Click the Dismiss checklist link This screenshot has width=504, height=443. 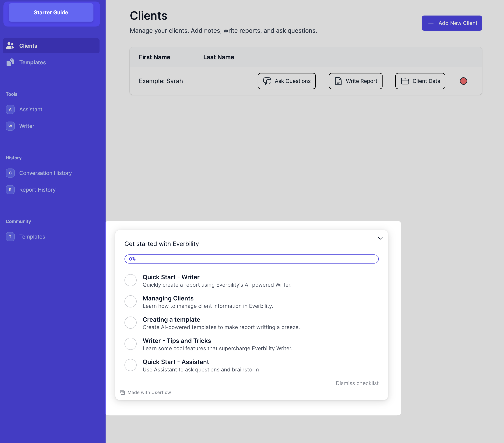click(357, 383)
